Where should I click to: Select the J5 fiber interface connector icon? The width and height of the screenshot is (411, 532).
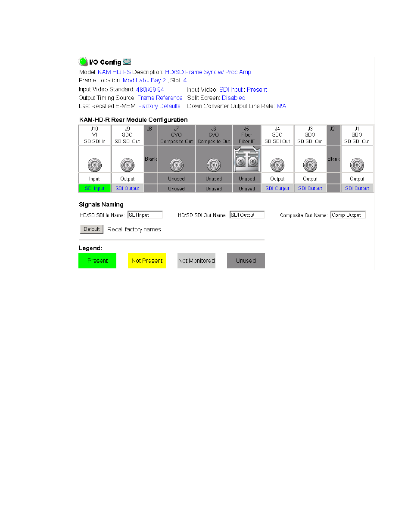247,159
